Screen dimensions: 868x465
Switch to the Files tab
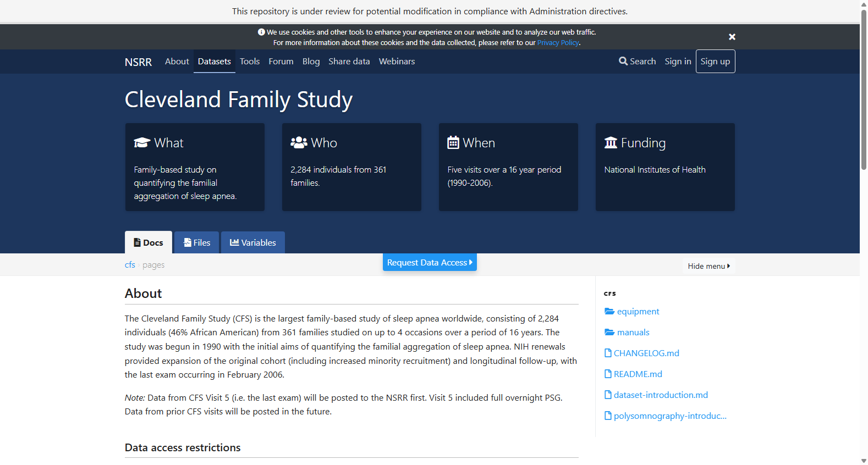[x=196, y=242]
